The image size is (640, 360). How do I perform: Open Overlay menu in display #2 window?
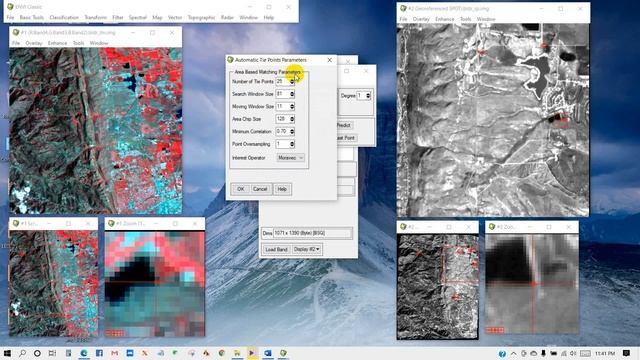tap(421, 19)
